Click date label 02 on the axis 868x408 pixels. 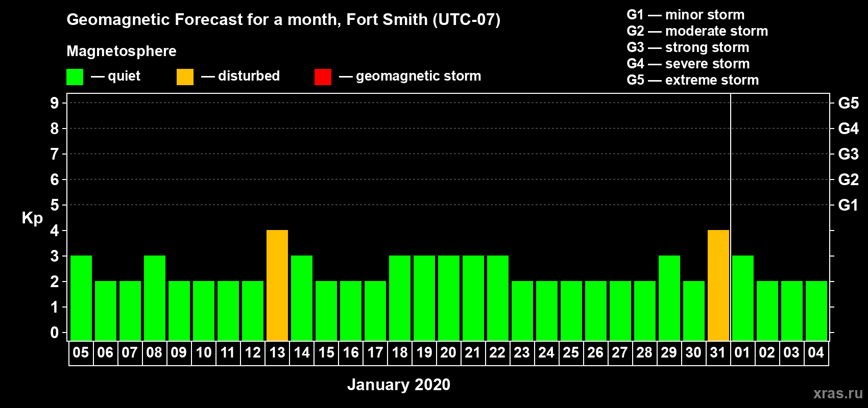(x=767, y=352)
